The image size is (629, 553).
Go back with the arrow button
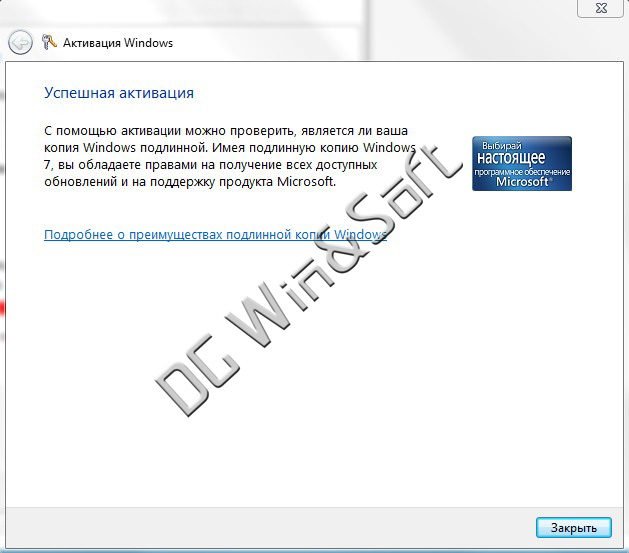point(20,43)
